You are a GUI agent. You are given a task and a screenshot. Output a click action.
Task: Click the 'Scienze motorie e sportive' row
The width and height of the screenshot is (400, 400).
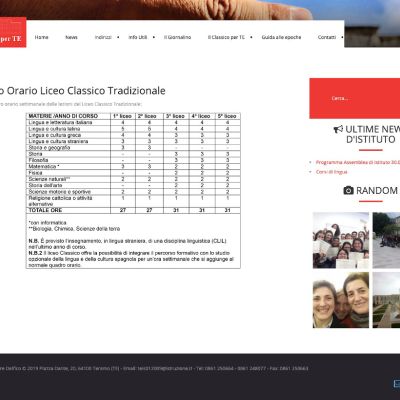pyautogui.click(x=133, y=192)
